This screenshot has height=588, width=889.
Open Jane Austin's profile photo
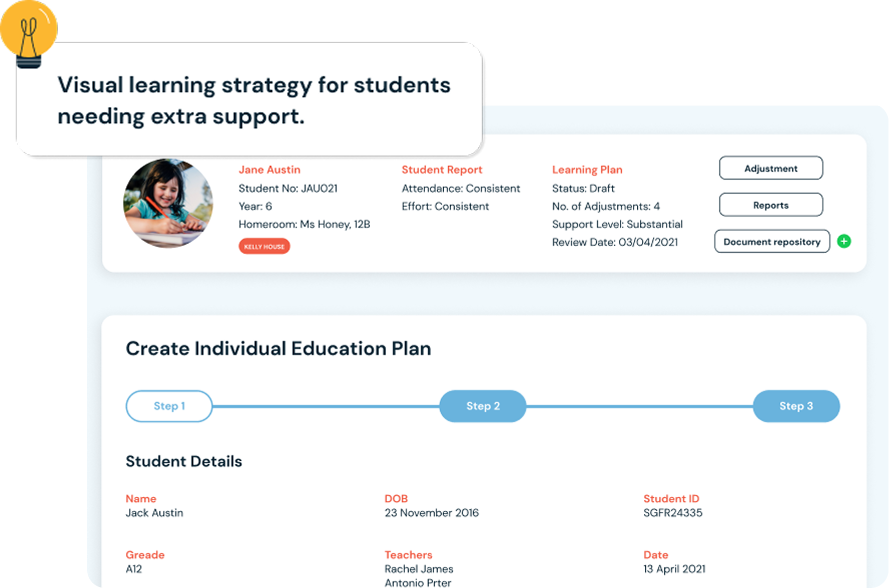168,203
